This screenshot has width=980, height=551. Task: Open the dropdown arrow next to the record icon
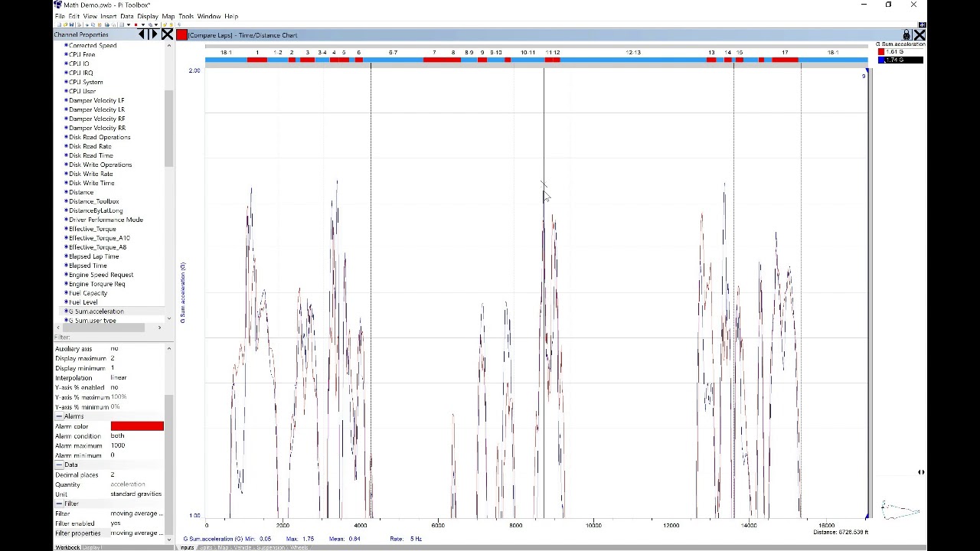(x=142, y=24)
